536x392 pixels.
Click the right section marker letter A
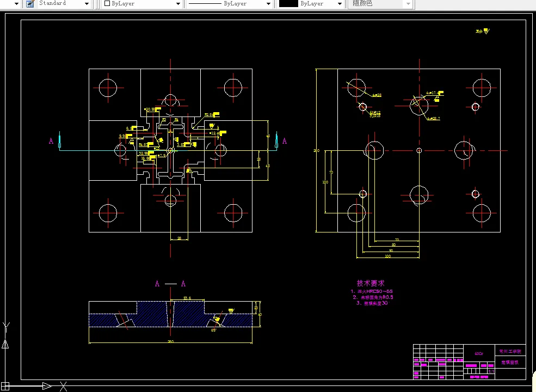285,141
